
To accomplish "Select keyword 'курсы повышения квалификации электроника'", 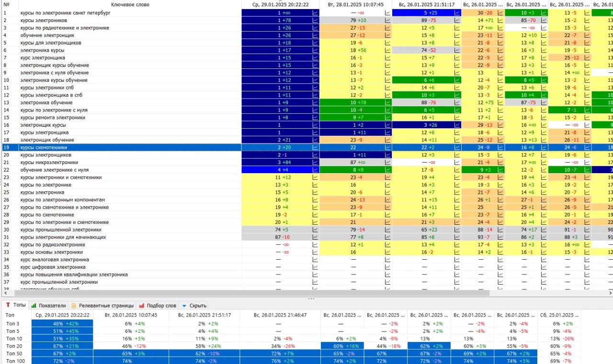I will point(74,275).
